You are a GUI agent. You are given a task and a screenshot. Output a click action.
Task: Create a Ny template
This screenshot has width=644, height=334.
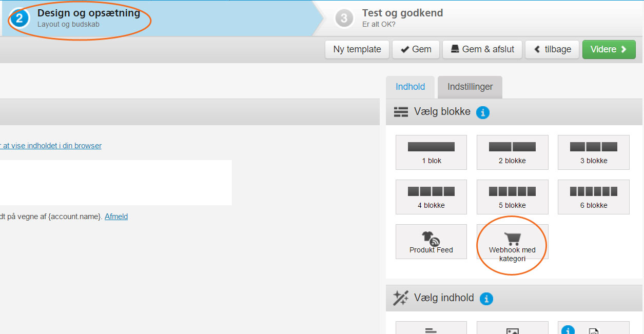(357, 49)
